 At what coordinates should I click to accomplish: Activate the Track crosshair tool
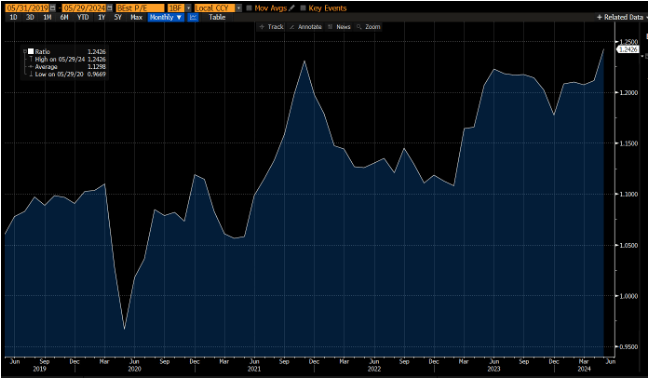(x=271, y=27)
